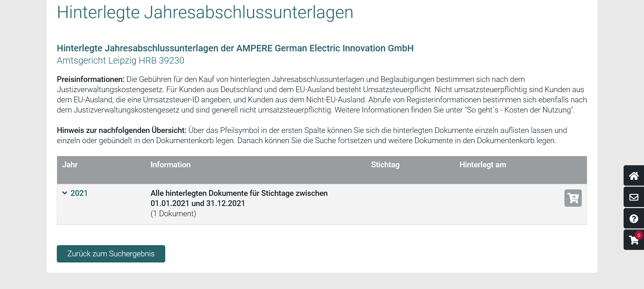Open the shopping cart in the side panel
The width and height of the screenshot is (644, 289).
click(633, 240)
